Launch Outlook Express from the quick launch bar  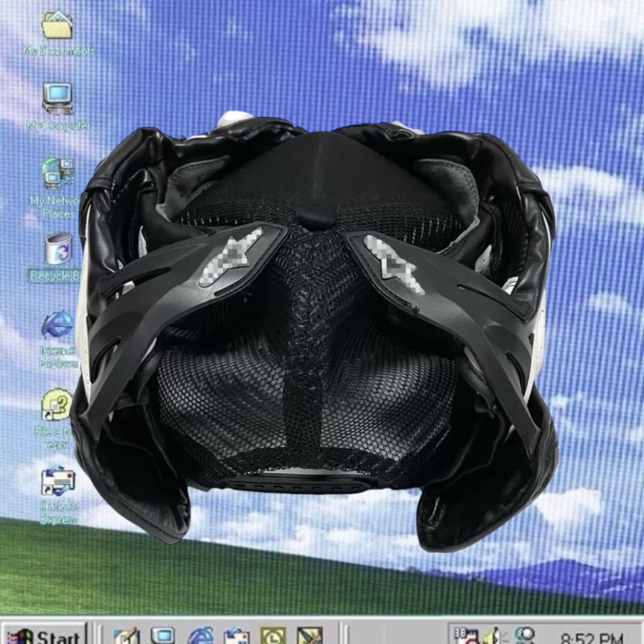tap(236, 635)
